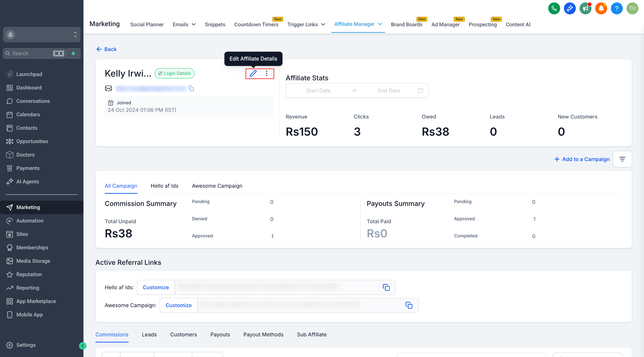Open the Payout Methods tab

click(263, 334)
